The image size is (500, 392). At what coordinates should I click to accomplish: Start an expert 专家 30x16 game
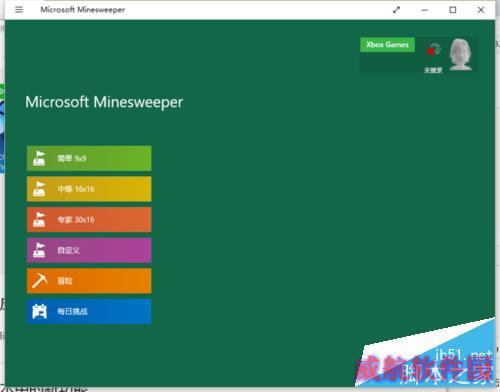pyautogui.click(x=89, y=220)
